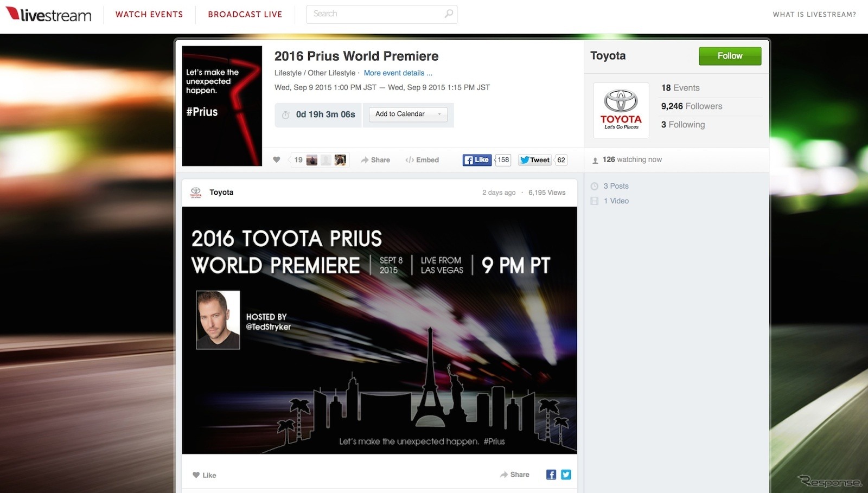868x493 pixels.
Task: Share post via Facebook icon
Action: pos(551,475)
